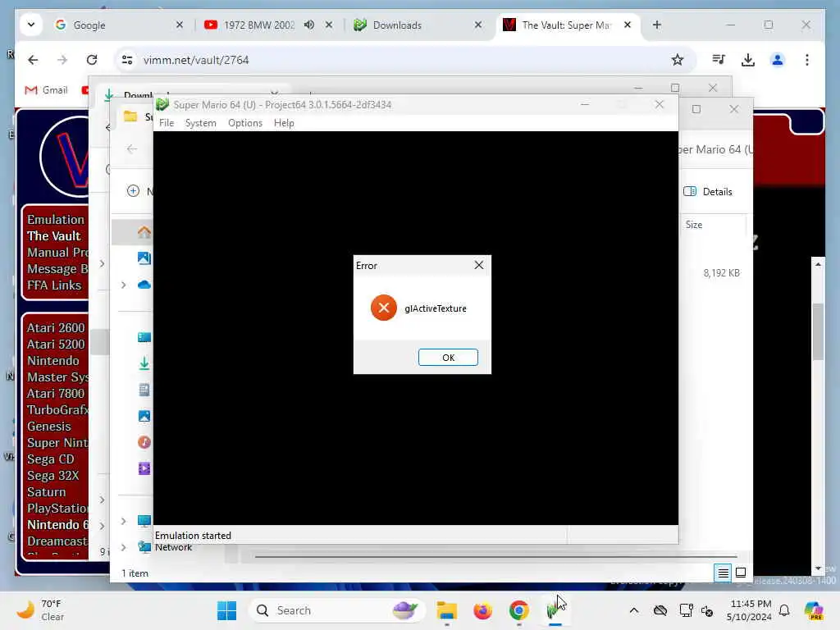Switch Explorer to details list view
The height and width of the screenshot is (630, 840).
click(723, 573)
